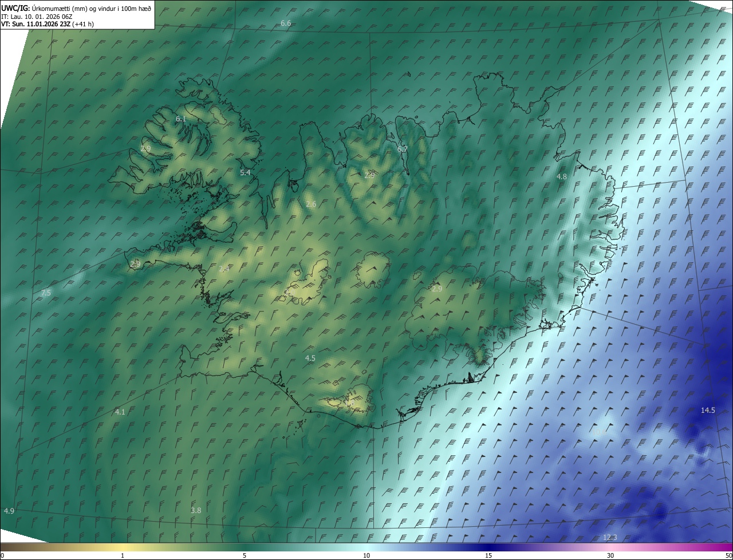Click the 3.8 value label
Screen dimensions: 733x560
(196, 511)
